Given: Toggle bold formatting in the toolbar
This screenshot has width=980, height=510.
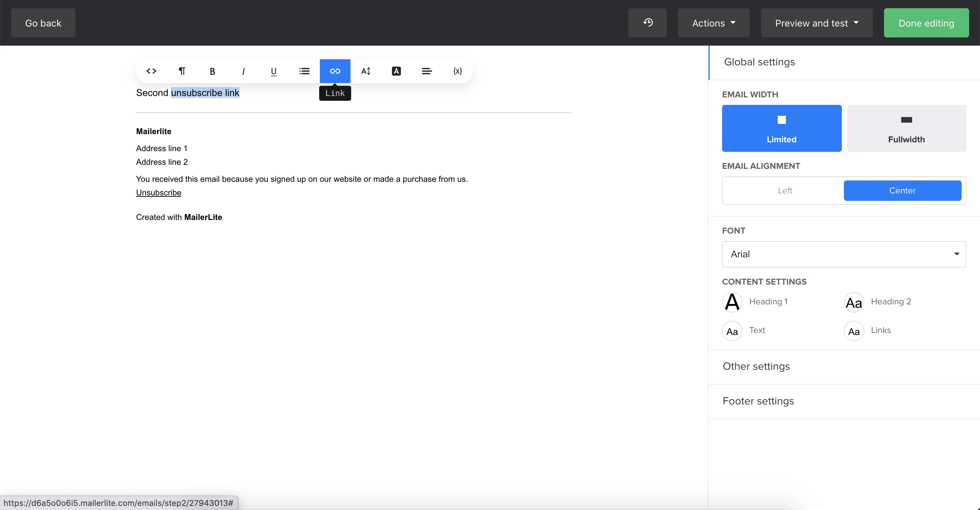Looking at the screenshot, I should point(212,71).
